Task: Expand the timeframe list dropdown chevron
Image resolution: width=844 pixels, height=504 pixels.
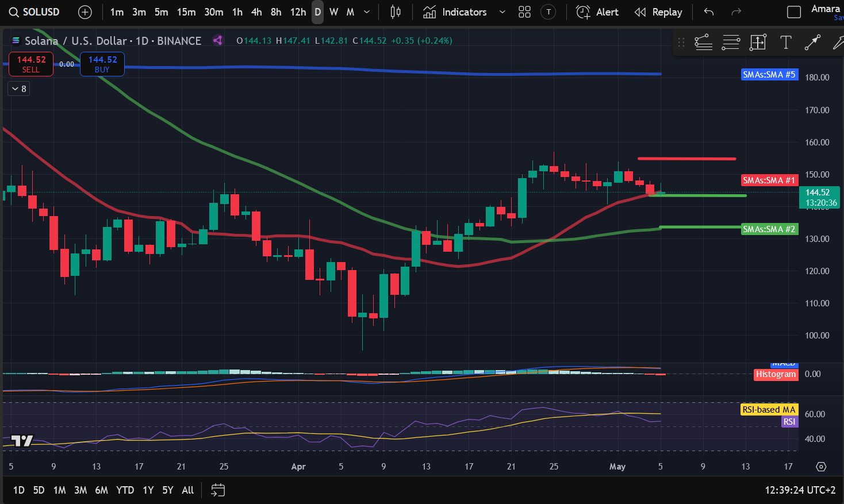Action: (367, 12)
